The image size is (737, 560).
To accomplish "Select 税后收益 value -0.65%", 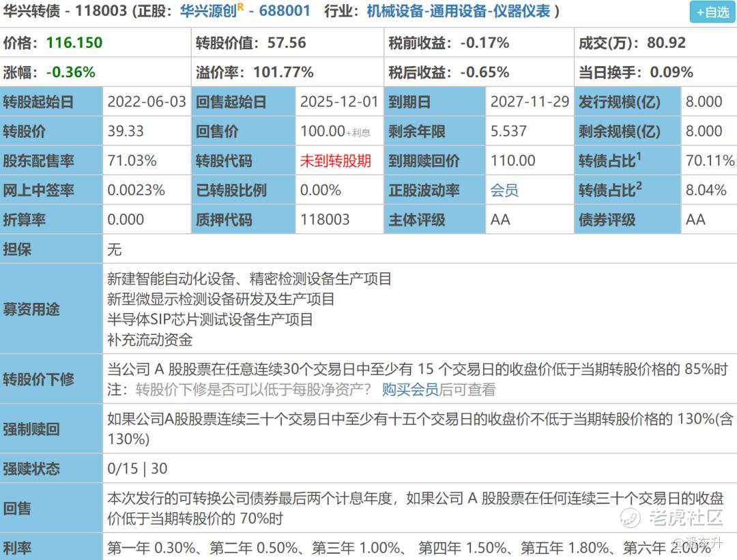I will pyautogui.click(x=485, y=72).
